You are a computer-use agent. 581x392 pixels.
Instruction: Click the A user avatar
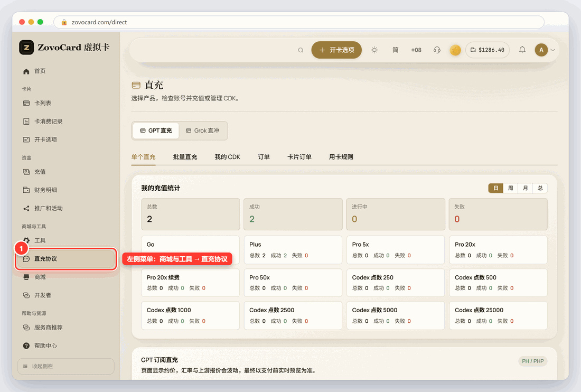tap(541, 50)
